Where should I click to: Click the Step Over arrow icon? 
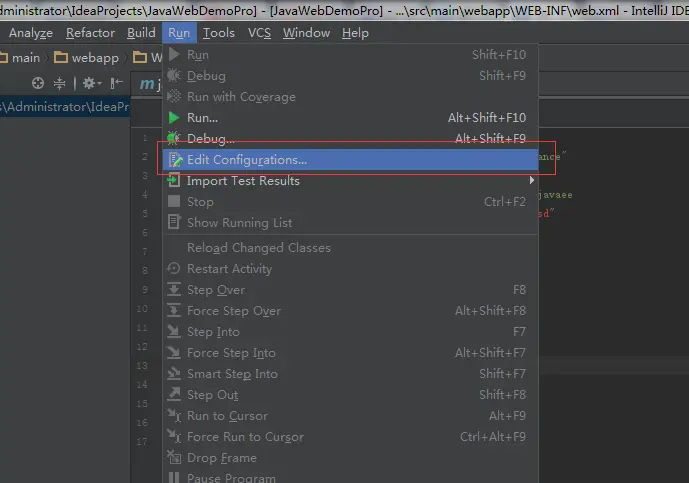[174, 289]
